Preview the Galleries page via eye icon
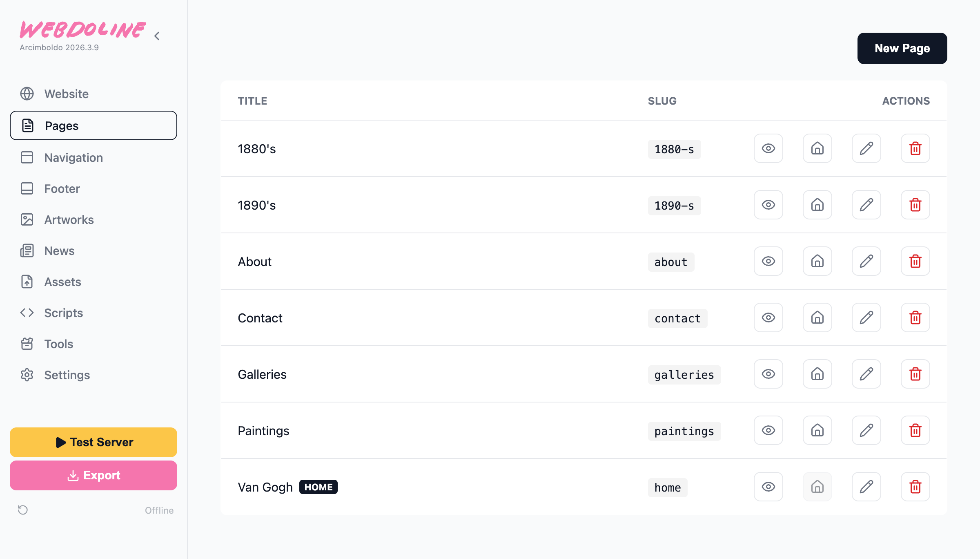Viewport: 980px width, 559px height. 768,374
